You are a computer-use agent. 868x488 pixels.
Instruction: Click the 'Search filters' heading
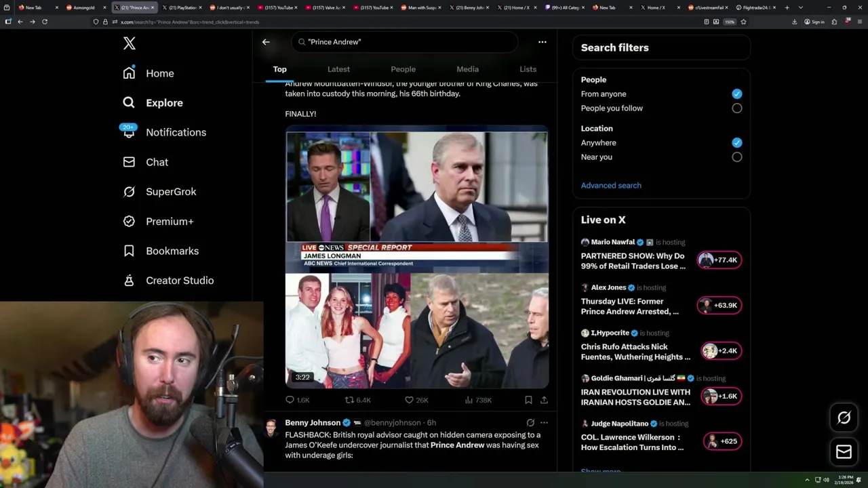tap(614, 48)
